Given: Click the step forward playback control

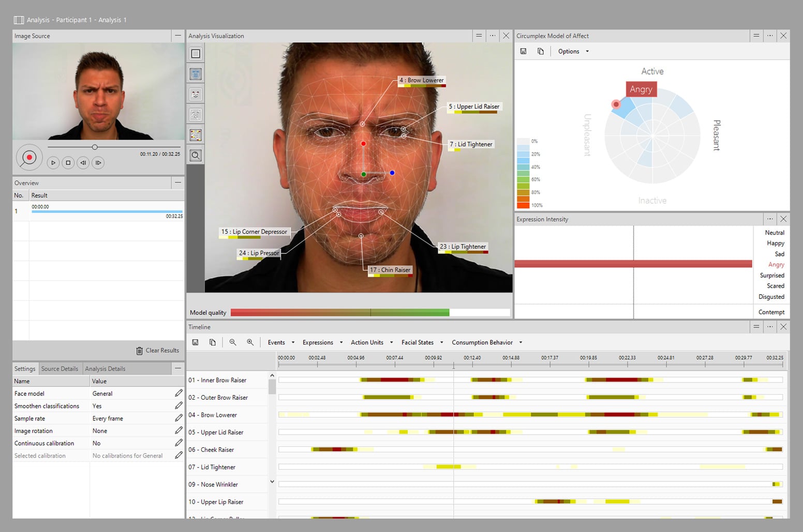Looking at the screenshot, I should pyautogui.click(x=98, y=162).
